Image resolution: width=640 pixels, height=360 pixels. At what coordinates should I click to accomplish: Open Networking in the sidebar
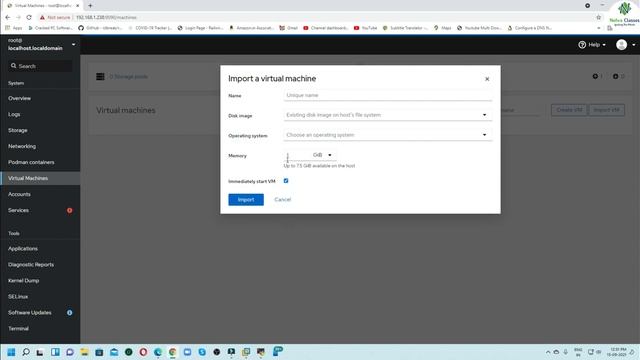[x=22, y=146]
